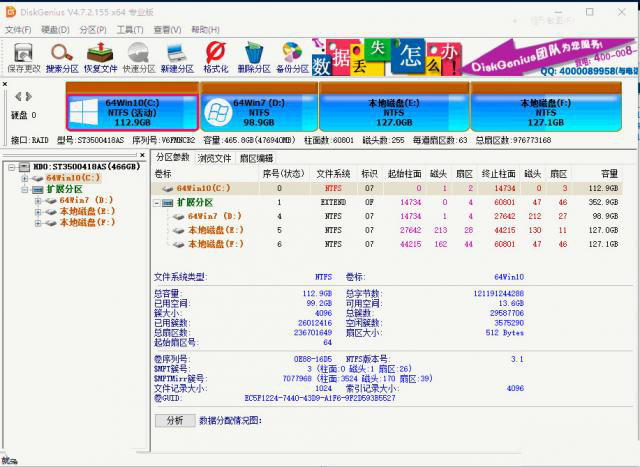Viewport: 640px width, 467px height.
Task: Expand 本地磁盘(E:) node in tree
Action: click(38, 212)
